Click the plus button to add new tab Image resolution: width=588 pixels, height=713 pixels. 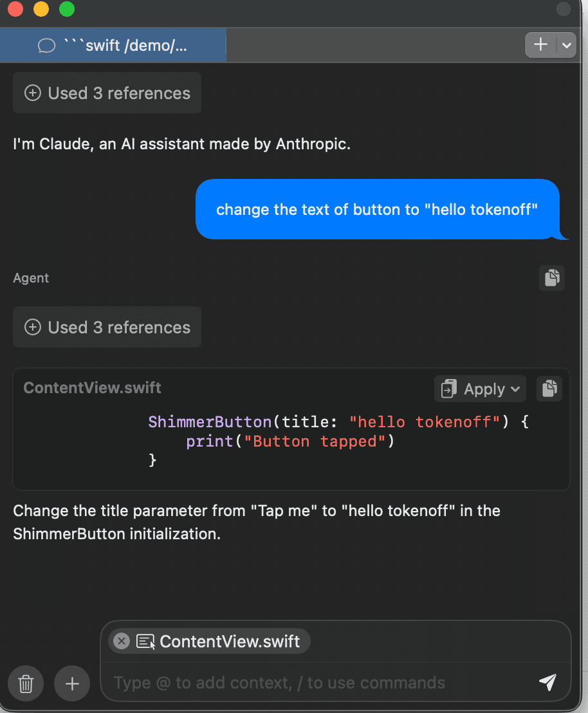[x=541, y=45]
